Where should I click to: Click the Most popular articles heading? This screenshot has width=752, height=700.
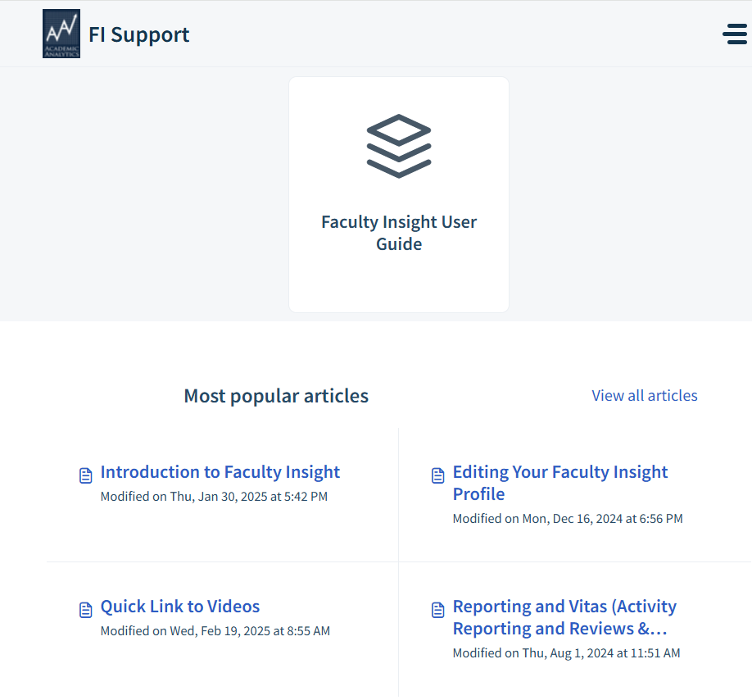pos(276,396)
